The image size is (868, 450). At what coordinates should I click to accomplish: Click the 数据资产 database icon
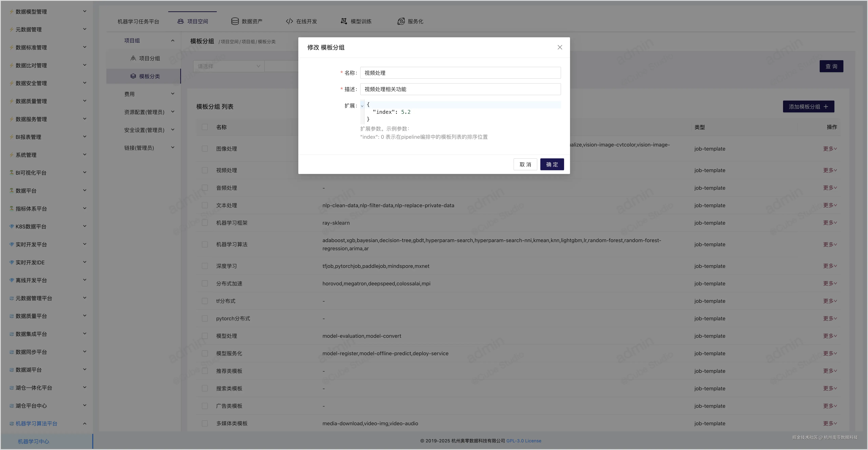pyautogui.click(x=235, y=21)
